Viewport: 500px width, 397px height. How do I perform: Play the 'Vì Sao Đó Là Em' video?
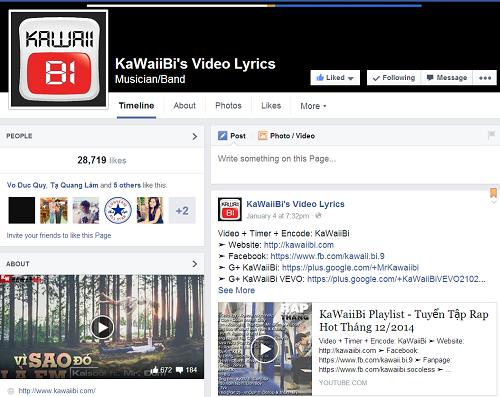(x=102, y=327)
